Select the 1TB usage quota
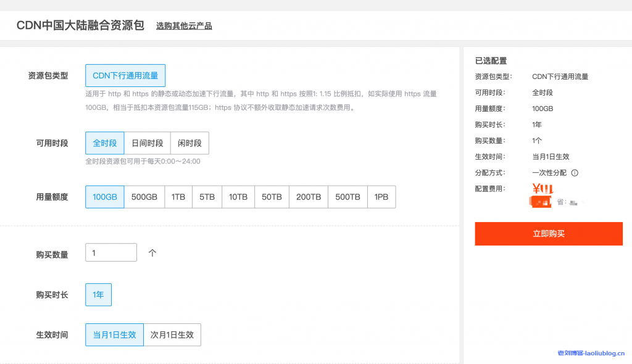632x364 pixels. pyautogui.click(x=178, y=197)
